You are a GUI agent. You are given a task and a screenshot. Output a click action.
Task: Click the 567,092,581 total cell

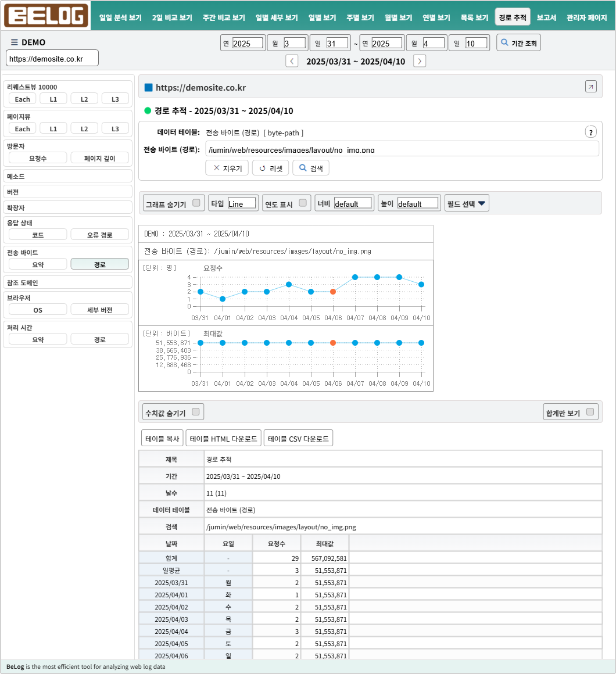pos(324,558)
